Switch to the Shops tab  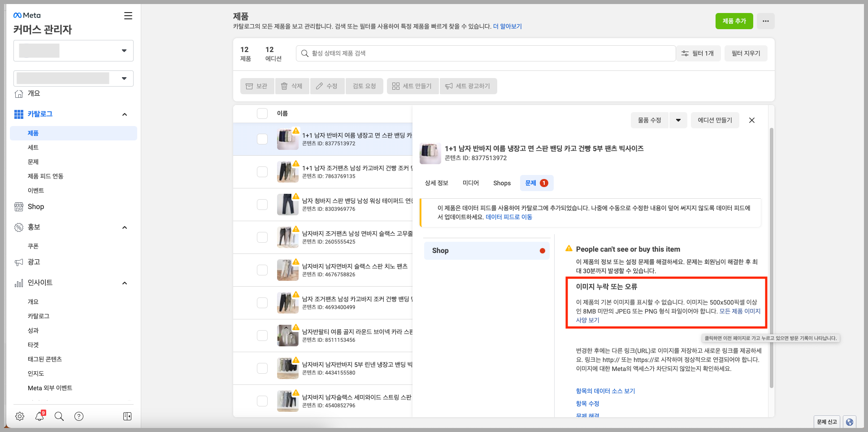tap(502, 183)
